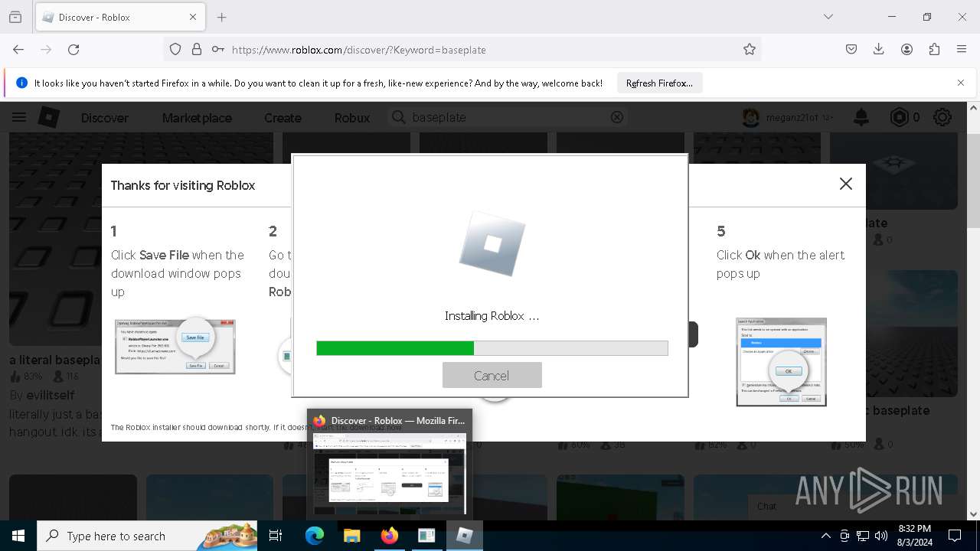Open Roblox settings gear

coord(942,117)
